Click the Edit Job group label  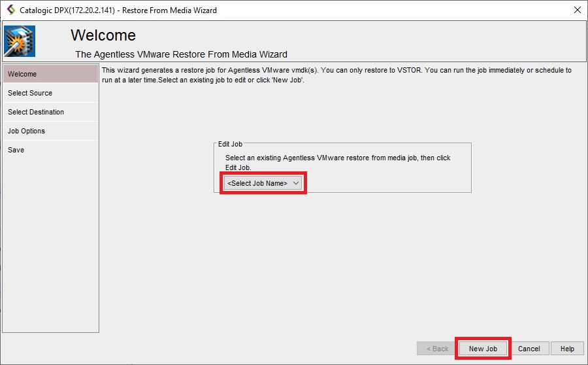pos(230,144)
